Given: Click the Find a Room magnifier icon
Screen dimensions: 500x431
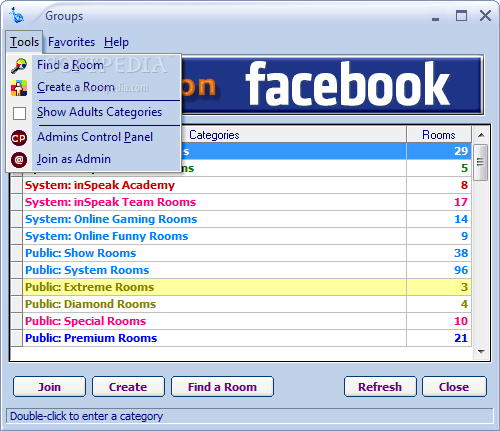Looking at the screenshot, I should [19, 66].
